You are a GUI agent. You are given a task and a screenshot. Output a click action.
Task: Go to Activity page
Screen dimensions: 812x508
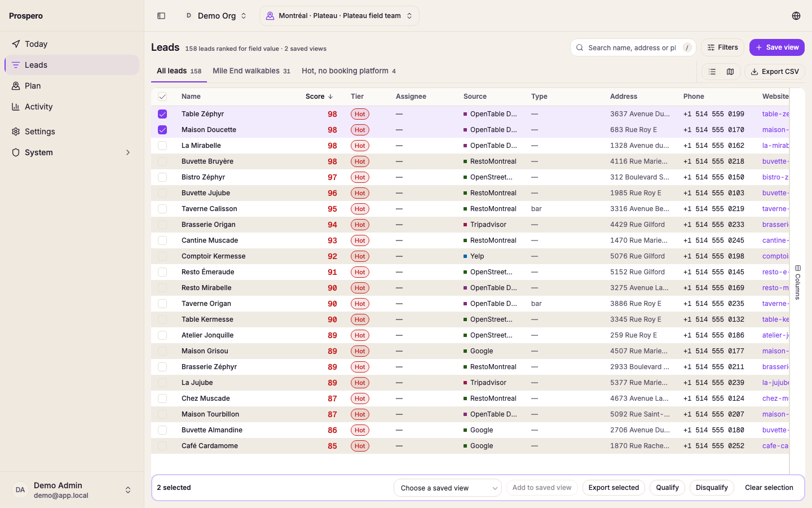click(x=72, y=107)
